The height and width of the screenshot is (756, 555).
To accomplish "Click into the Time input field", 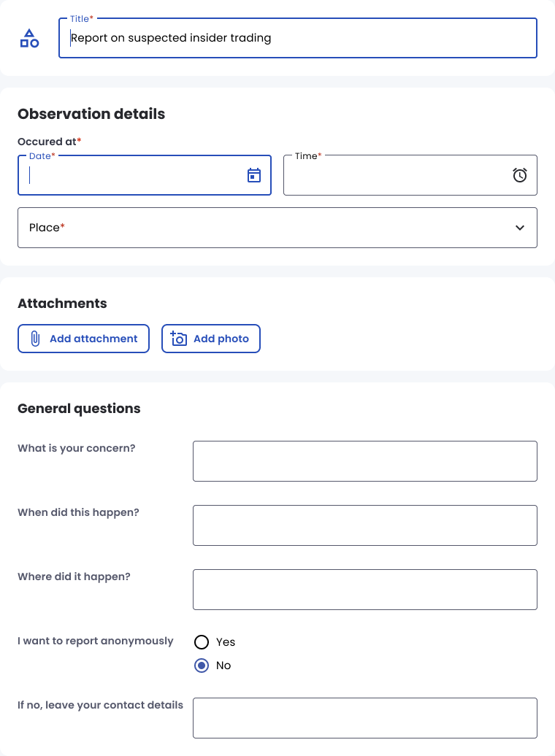I will point(410,175).
